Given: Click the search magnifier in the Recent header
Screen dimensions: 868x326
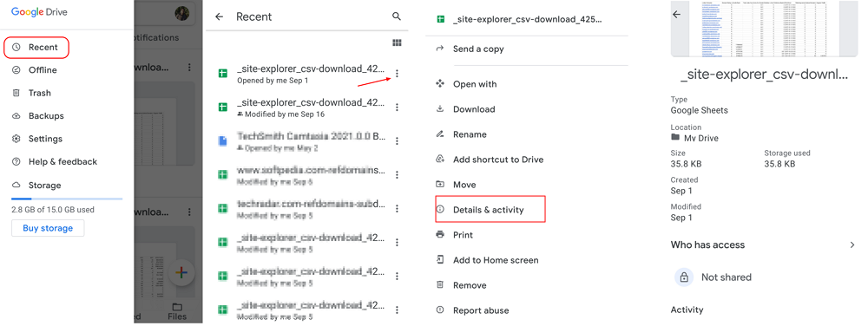Looking at the screenshot, I should click(x=397, y=16).
